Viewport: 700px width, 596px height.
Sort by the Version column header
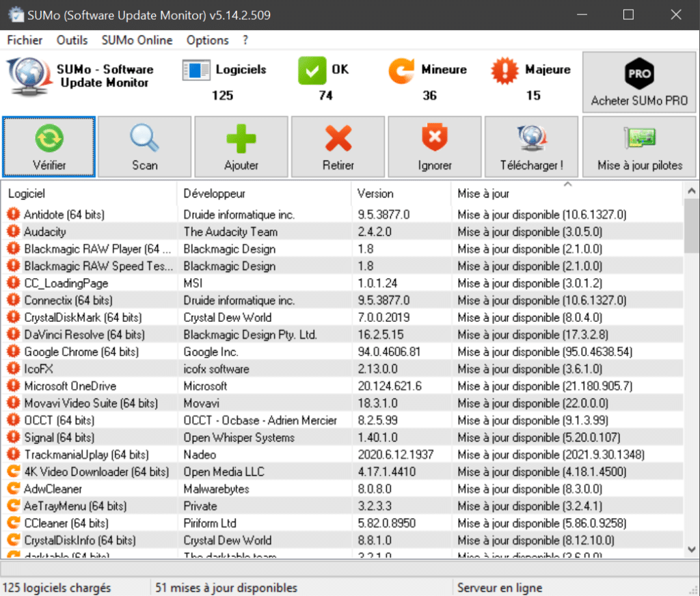coord(401,193)
